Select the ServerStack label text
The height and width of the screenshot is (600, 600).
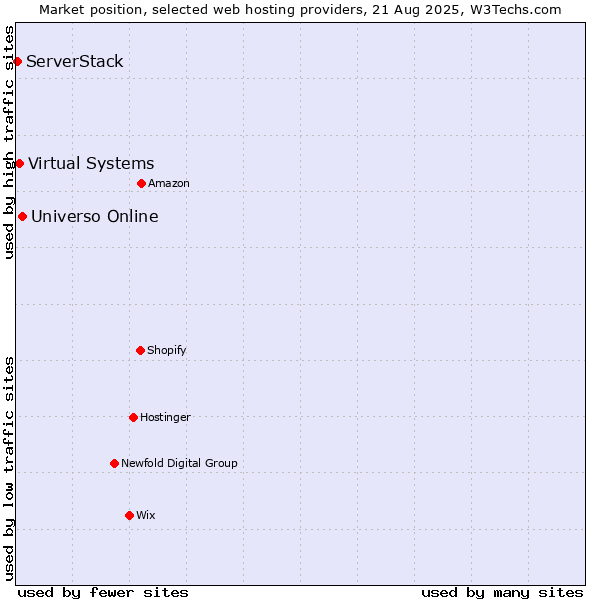pyautogui.click(x=75, y=61)
